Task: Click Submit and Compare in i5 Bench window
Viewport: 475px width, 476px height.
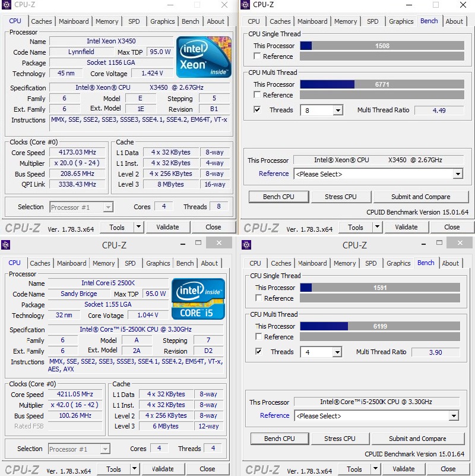Action: click(x=417, y=439)
